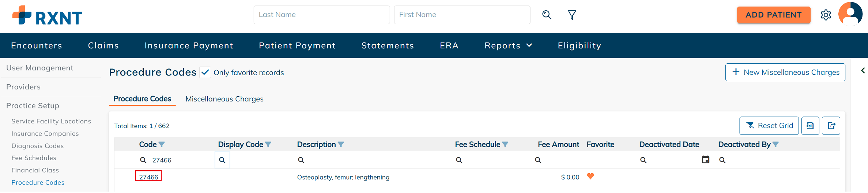
Task: Open the user profile avatar
Action: [850, 14]
